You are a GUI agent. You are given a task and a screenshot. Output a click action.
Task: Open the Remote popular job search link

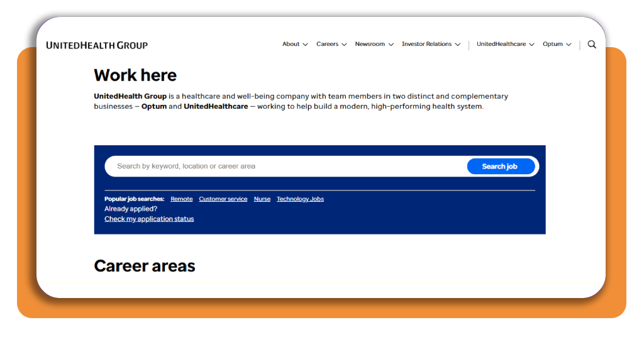pos(182,199)
